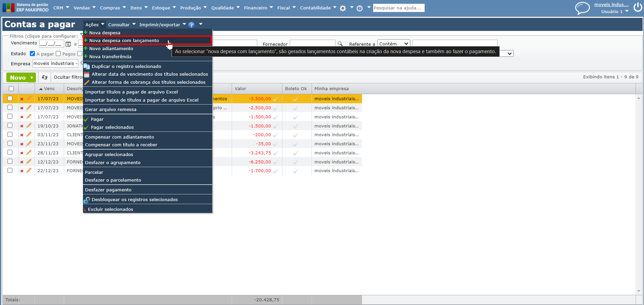Edit the 17/07/23 row valued -2.500,00
Screen dimensions: 644x305
tap(29, 108)
